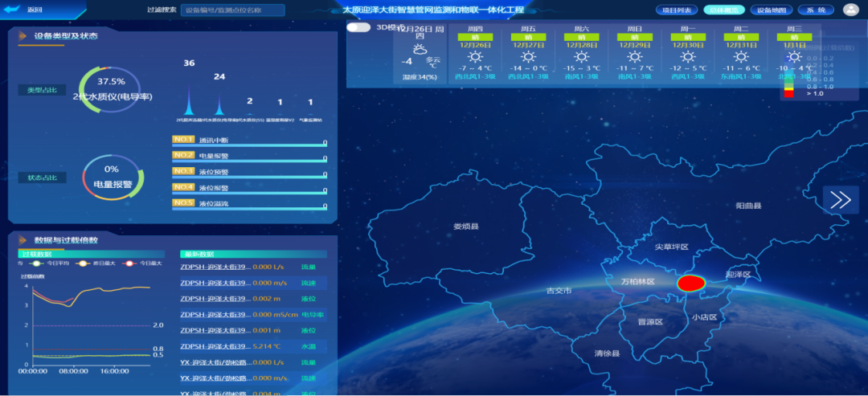Click the 0% 电量报警 status donut chart
This screenshot has width=868, height=396.
tap(113, 177)
